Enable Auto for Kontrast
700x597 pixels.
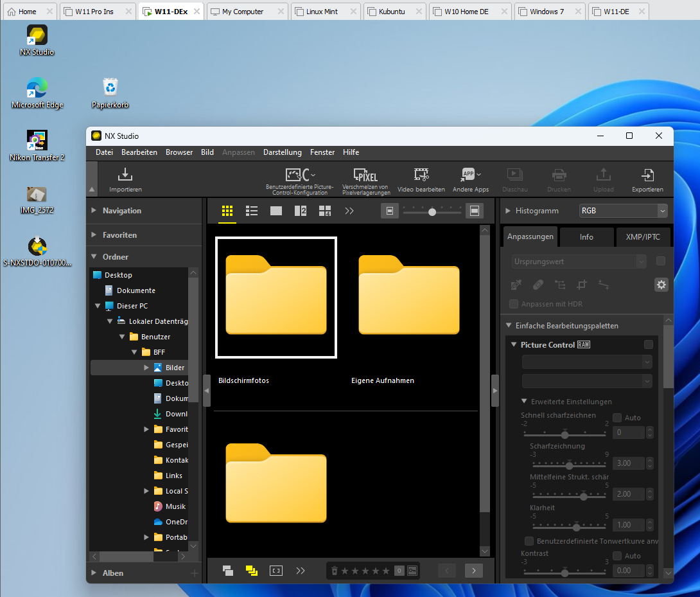[617, 556]
